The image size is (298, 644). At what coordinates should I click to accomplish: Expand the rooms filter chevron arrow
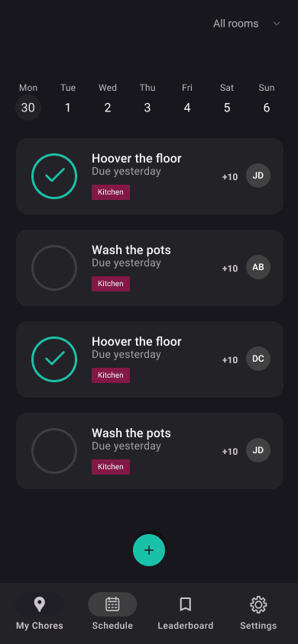(x=277, y=24)
